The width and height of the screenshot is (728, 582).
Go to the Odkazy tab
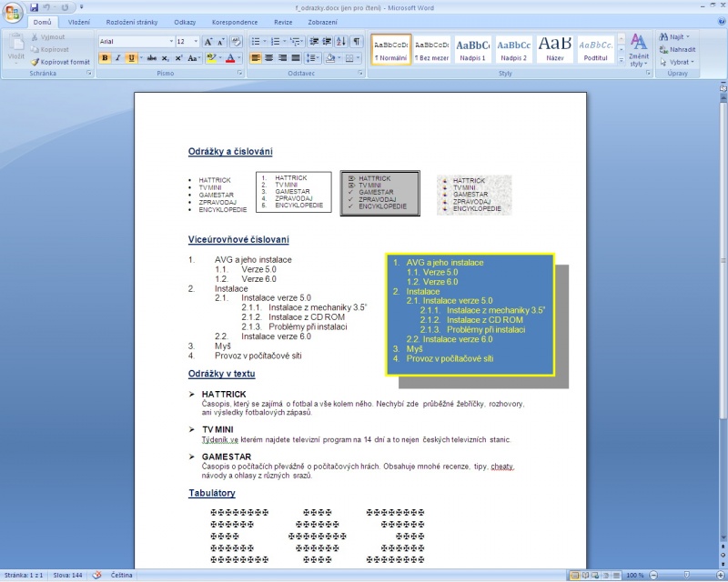[185, 22]
